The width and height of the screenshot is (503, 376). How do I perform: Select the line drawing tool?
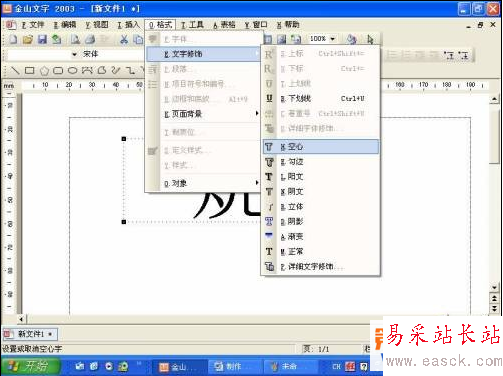tap(15, 70)
